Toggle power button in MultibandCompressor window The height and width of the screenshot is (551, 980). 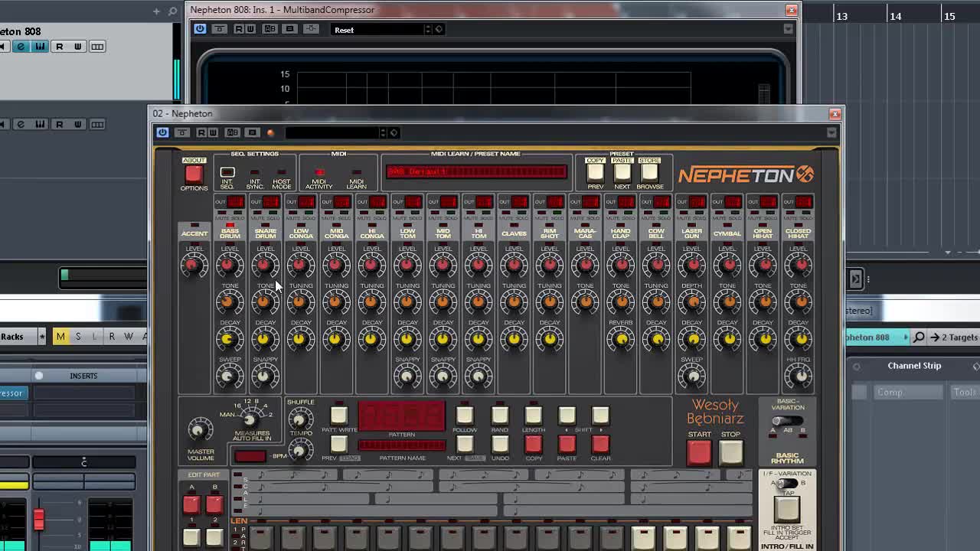click(200, 29)
